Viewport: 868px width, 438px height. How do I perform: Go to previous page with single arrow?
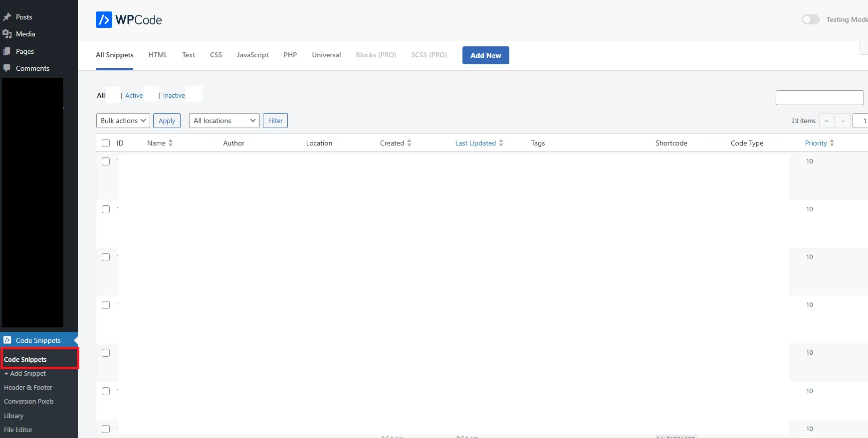(x=843, y=121)
